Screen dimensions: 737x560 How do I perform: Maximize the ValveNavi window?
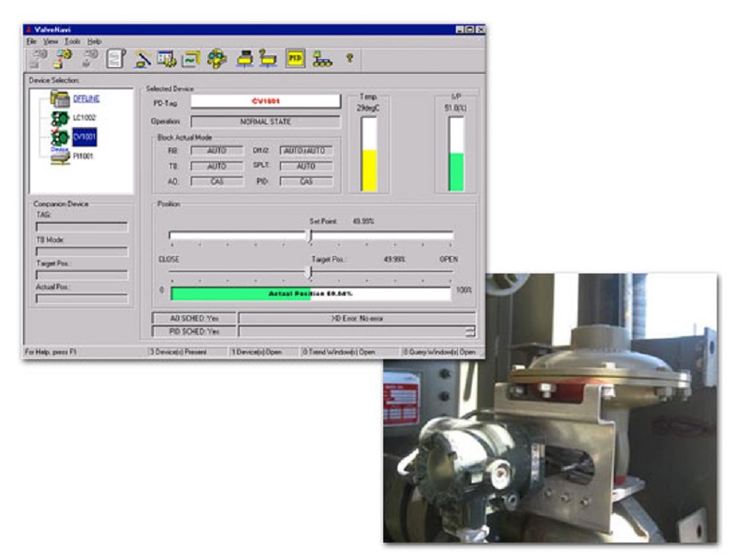[x=470, y=29]
